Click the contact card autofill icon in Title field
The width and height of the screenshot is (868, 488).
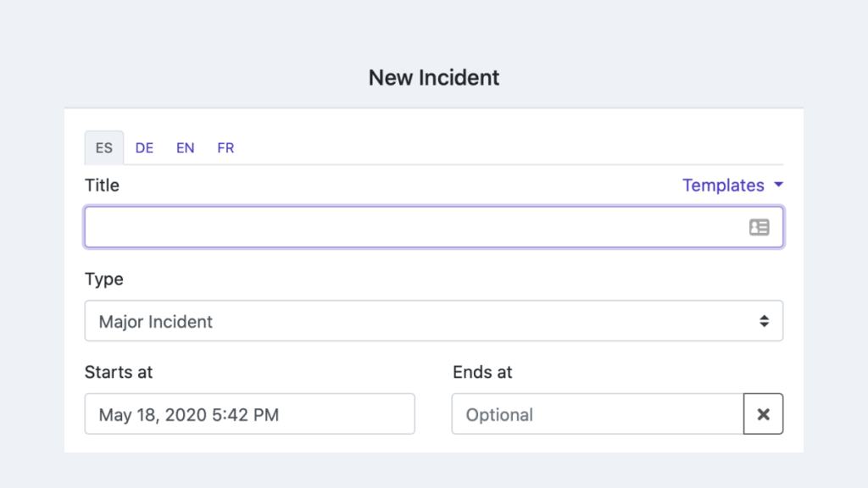coord(759,227)
